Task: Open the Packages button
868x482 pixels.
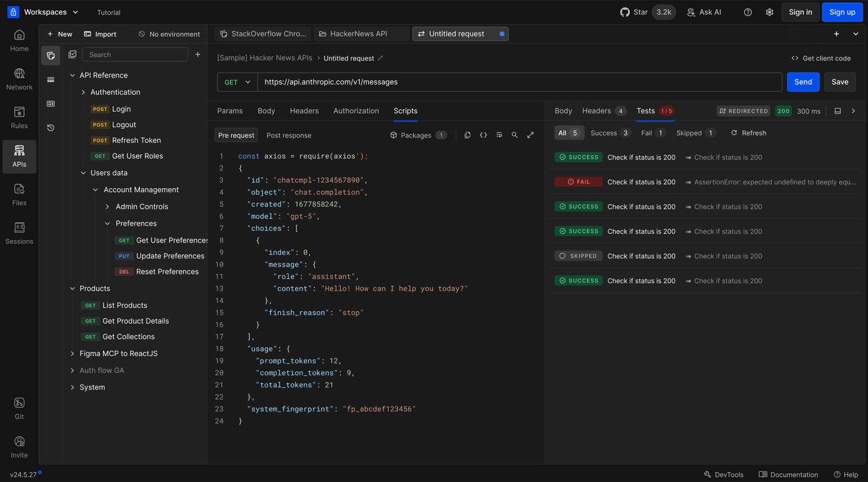Action: tap(419, 135)
